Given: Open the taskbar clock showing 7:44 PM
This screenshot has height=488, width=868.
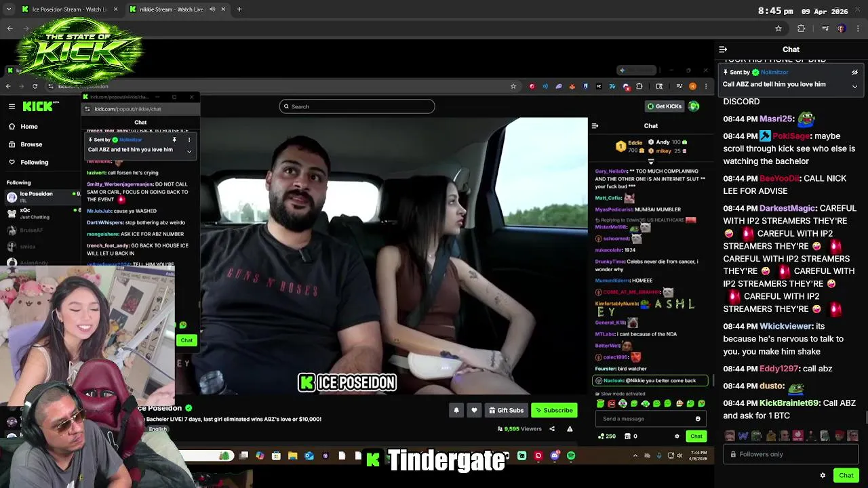Looking at the screenshot, I should coord(698,456).
